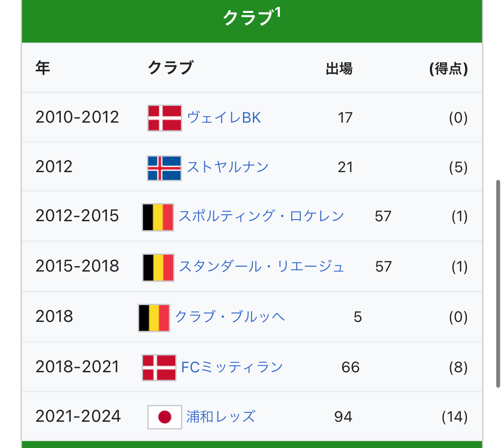Click the 年 column header
504x448 pixels.
tap(43, 68)
